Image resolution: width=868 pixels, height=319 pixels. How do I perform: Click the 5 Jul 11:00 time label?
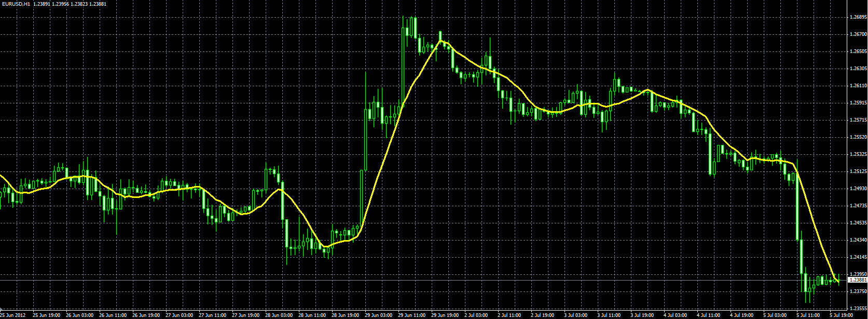(x=809, y=315)
